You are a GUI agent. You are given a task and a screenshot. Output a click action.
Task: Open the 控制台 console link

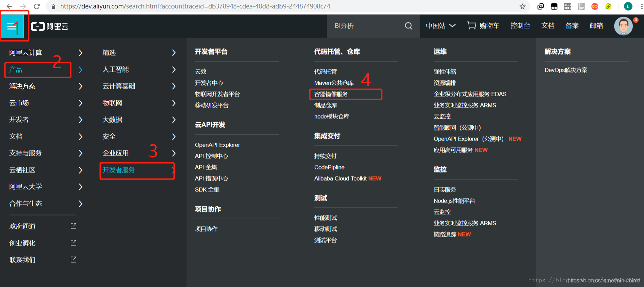click(x=520, y=26)
